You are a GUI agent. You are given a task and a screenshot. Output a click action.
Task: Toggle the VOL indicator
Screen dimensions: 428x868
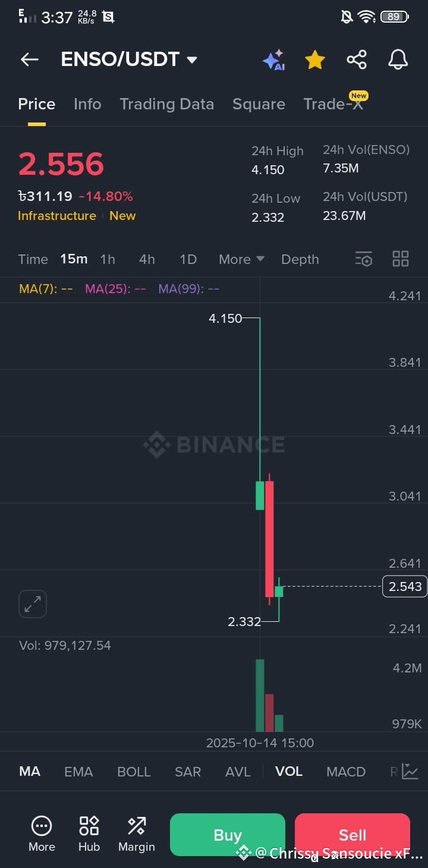289,771
